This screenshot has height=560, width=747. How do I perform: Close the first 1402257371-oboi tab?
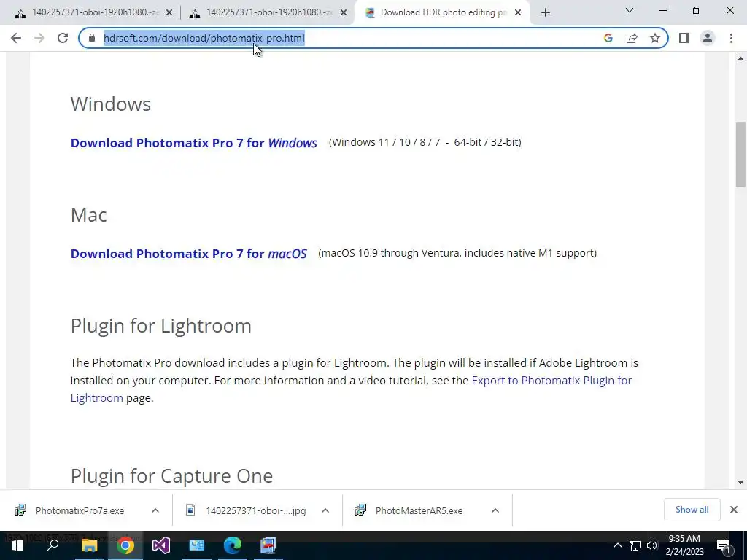coord(169,13)
